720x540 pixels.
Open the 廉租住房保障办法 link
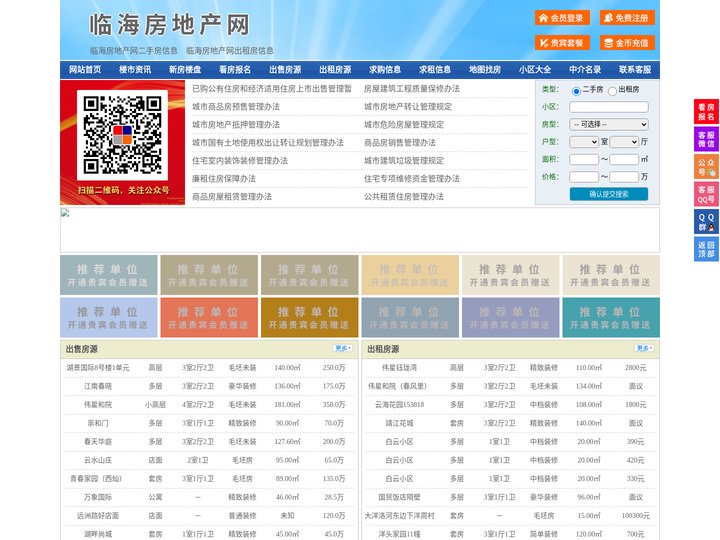coord(224,179)
